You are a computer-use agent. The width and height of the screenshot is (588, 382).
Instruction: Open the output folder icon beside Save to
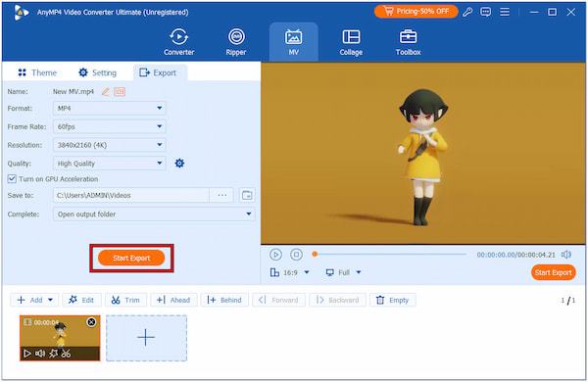click(x=247, y=195)
